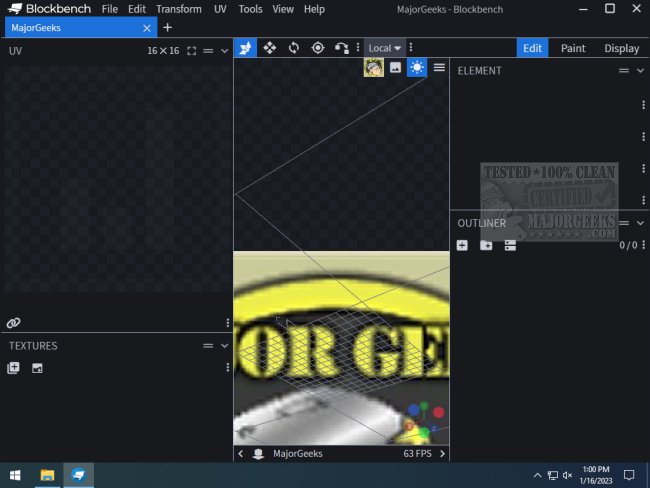Viewport: 650px width, 488px height.
Task: Click the UV panel drag handle
Action: tap(208, 51)
